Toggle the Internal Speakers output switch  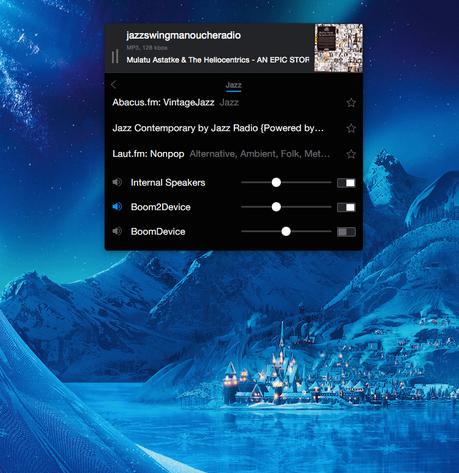[x=346, y=183]
